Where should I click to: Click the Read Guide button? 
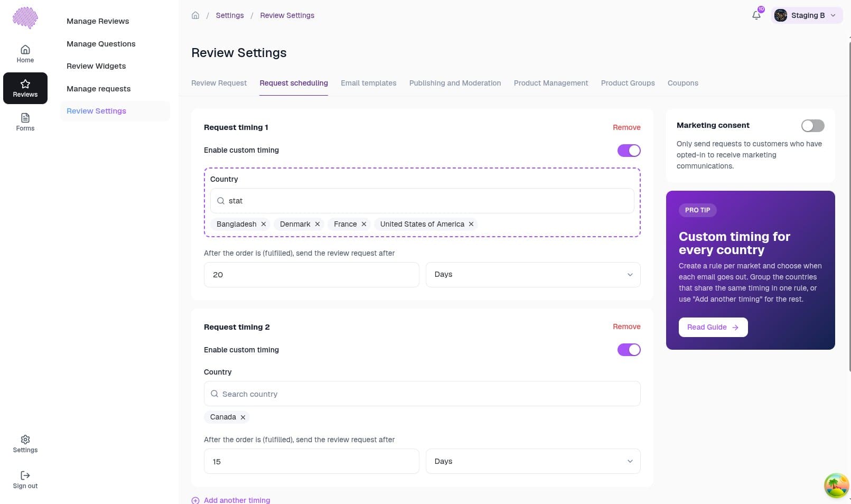[713, 327]
